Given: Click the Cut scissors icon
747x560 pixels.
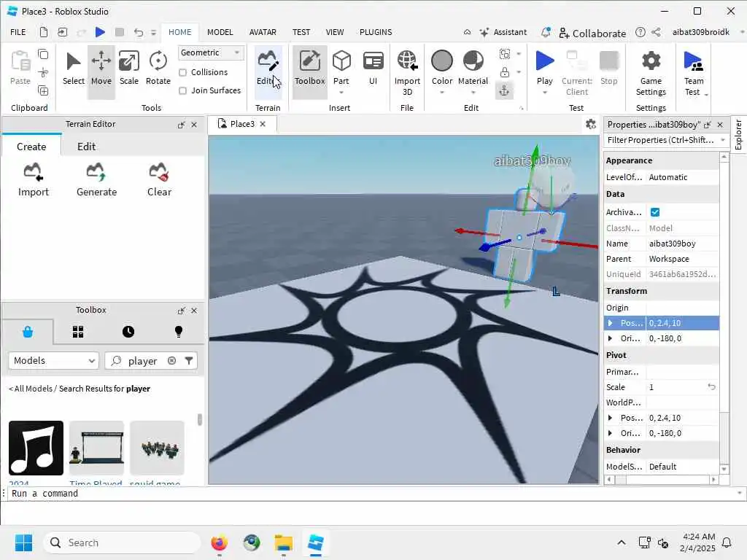Looking at the screenshot, I should (x=43, y=72).
